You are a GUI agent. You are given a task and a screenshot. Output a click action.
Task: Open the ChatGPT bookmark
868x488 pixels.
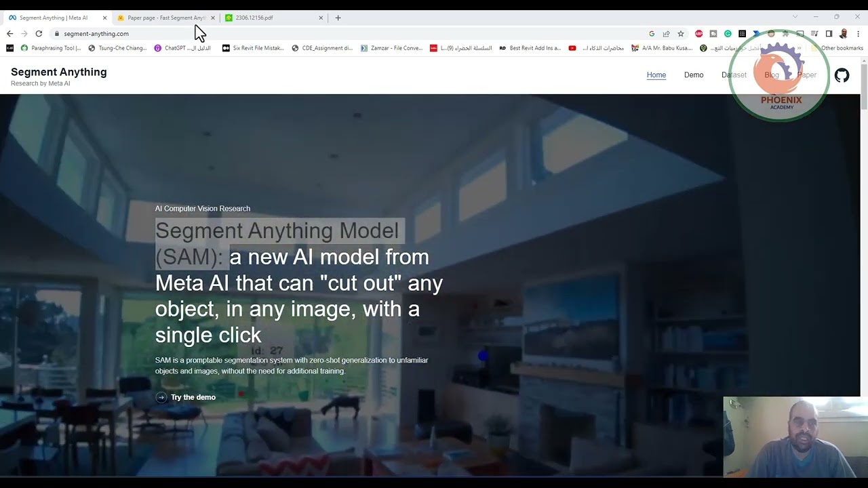(x=182, y=48)
